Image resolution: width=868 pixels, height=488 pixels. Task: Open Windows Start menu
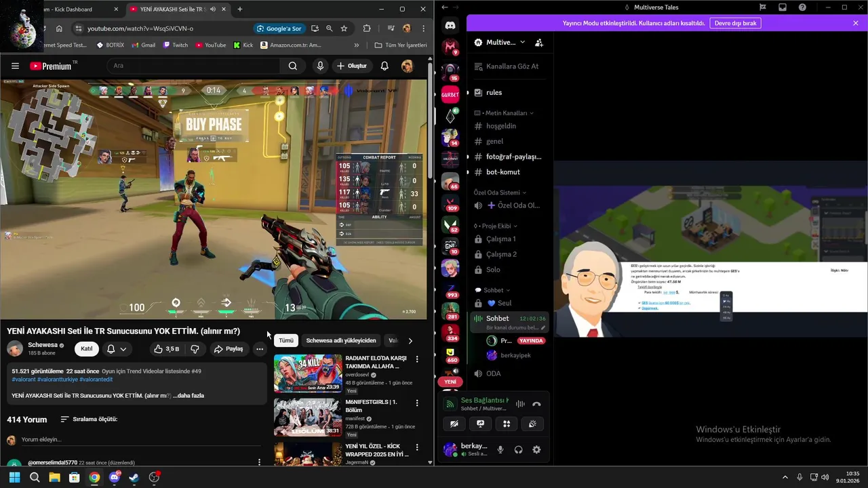click(x=14, y=477)
